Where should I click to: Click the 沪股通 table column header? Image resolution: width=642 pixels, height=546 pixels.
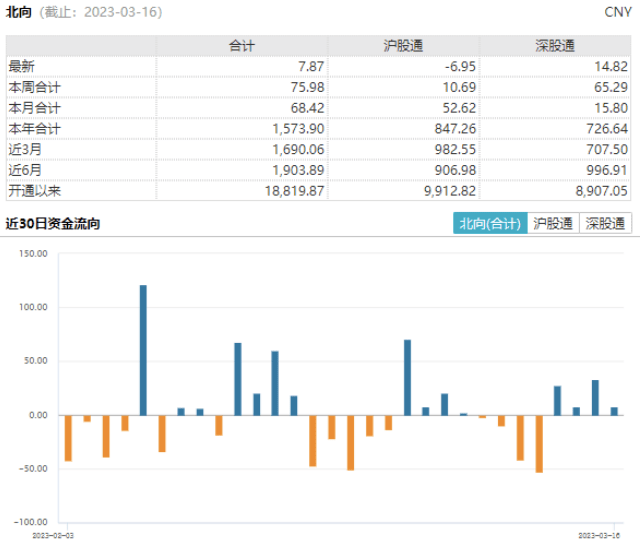pos(404,46)
